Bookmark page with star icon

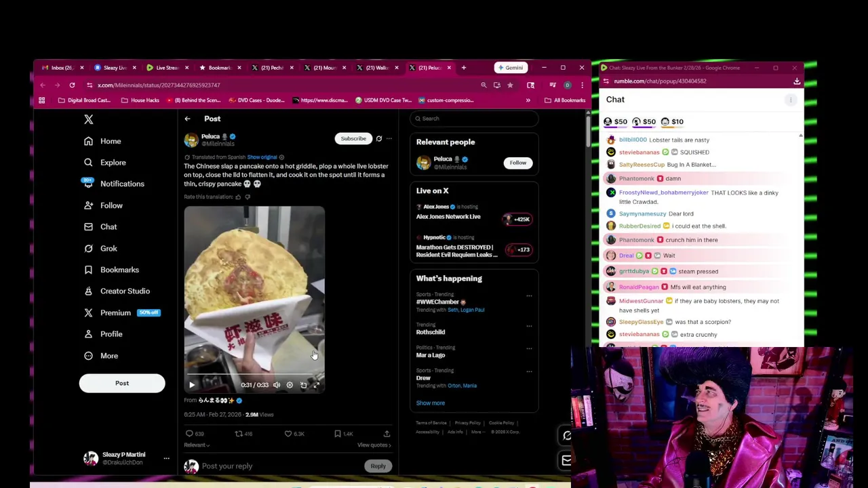510,85
